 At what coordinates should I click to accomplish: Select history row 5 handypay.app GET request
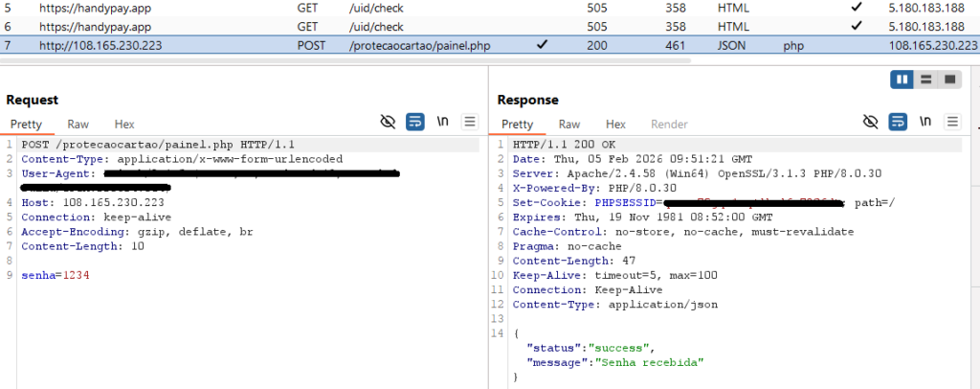point(96,8)
